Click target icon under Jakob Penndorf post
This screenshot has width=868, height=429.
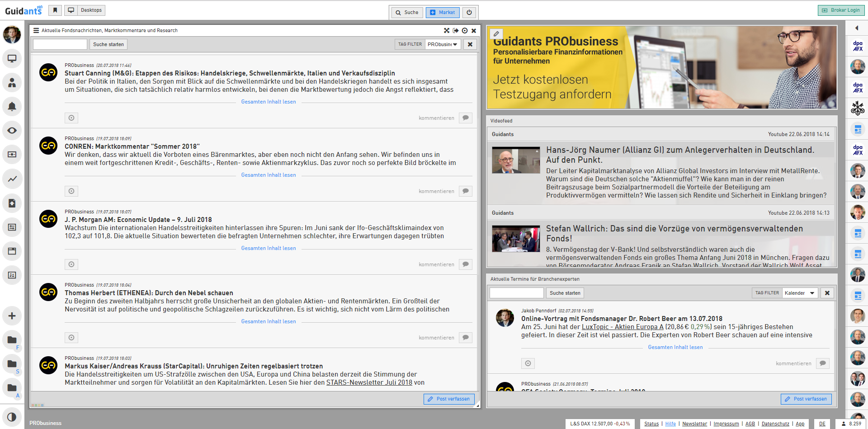coord(528,363)
